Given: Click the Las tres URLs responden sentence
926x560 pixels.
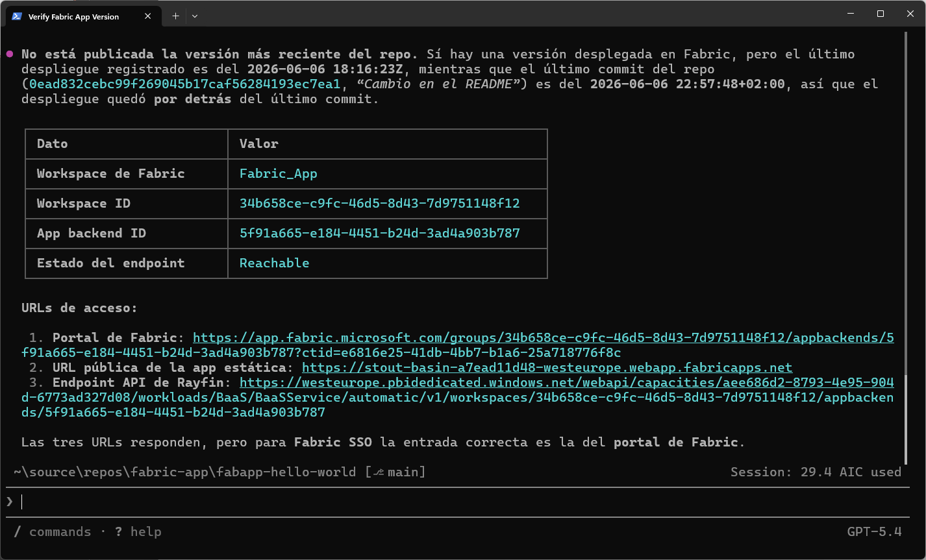Looking at the screenshot, I should tap(383, 442).
